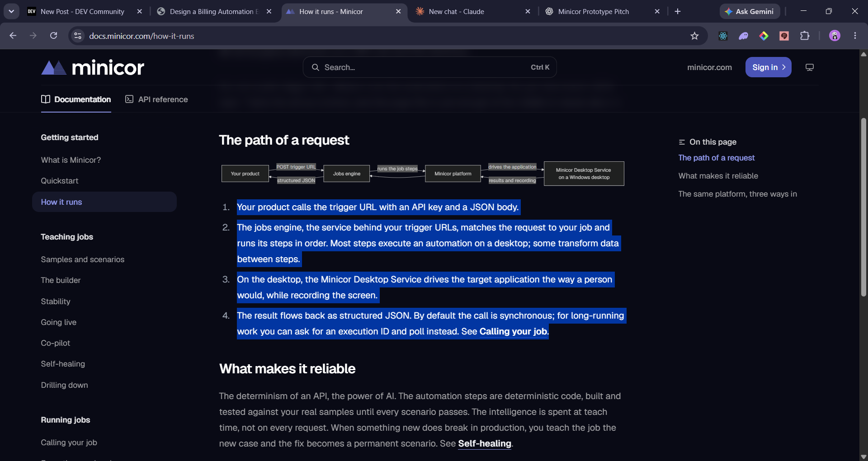Click the address bar URL
Viewport: 868px width, 461px height.
pyautogui.click(x=142, y=36)
